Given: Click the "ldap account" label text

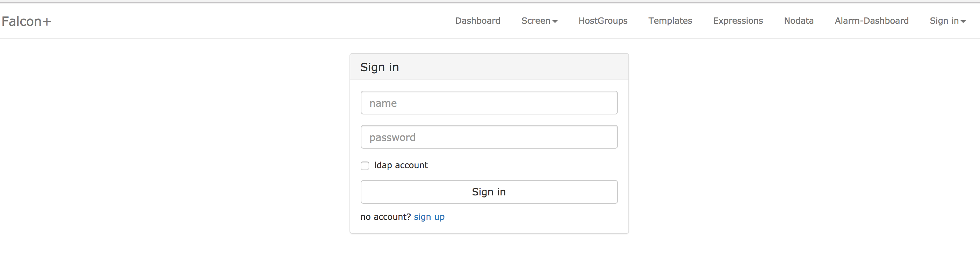Looking at the screenshot, I should (401, 165).
